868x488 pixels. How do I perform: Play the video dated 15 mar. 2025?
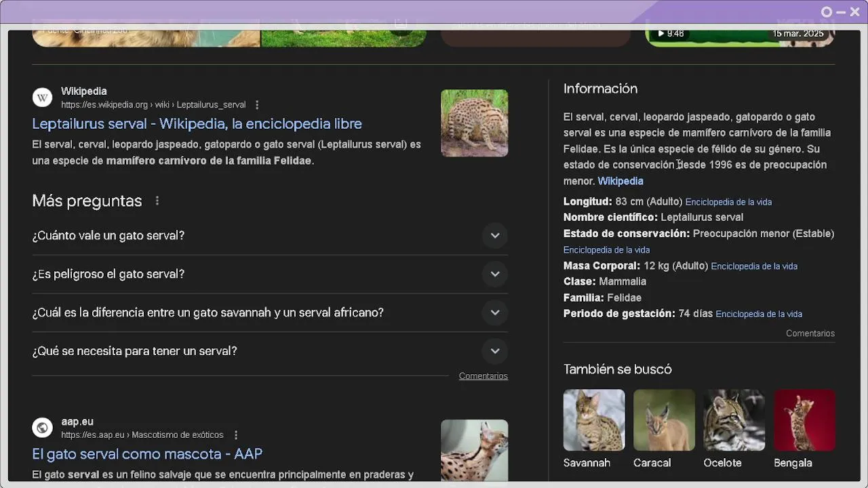tap(739, 38)
